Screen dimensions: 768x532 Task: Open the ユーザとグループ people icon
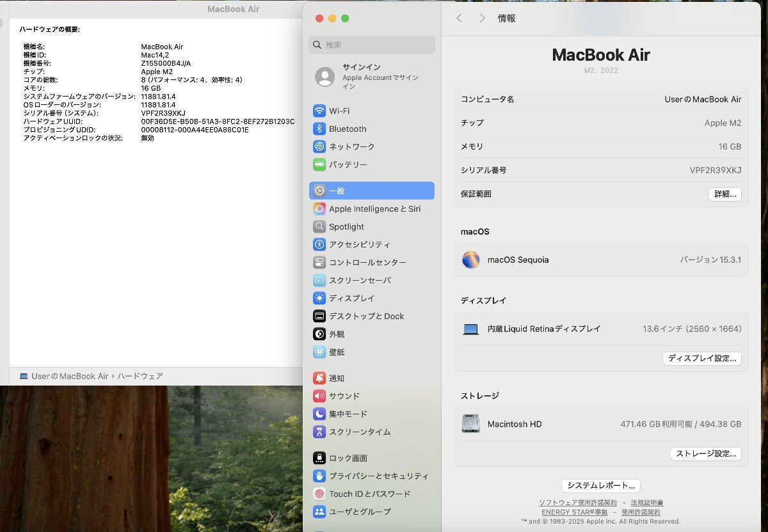[319, 512]
